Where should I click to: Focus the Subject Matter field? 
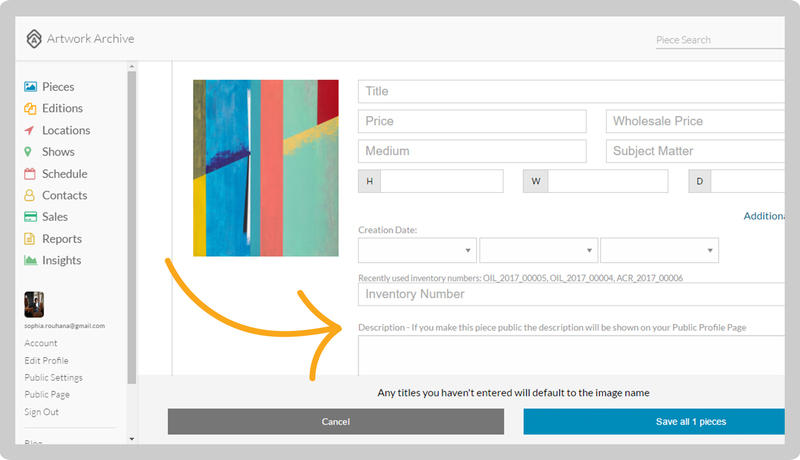[695, 151]
